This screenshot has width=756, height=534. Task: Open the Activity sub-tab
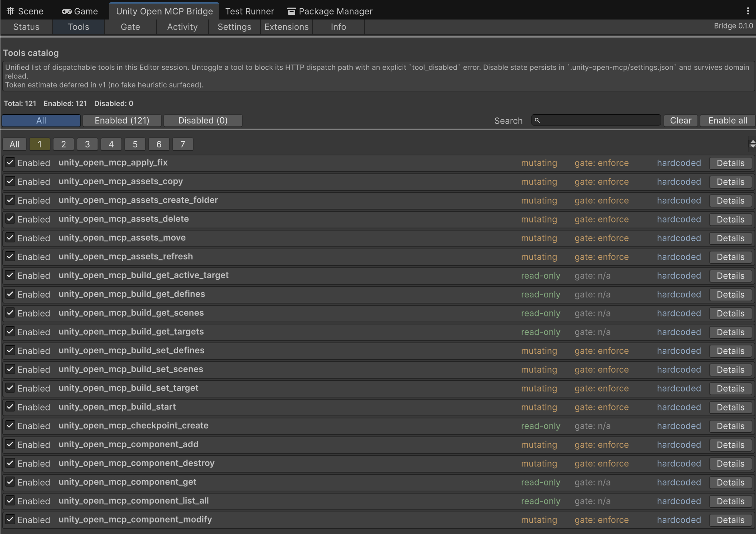tap(182, 27)
